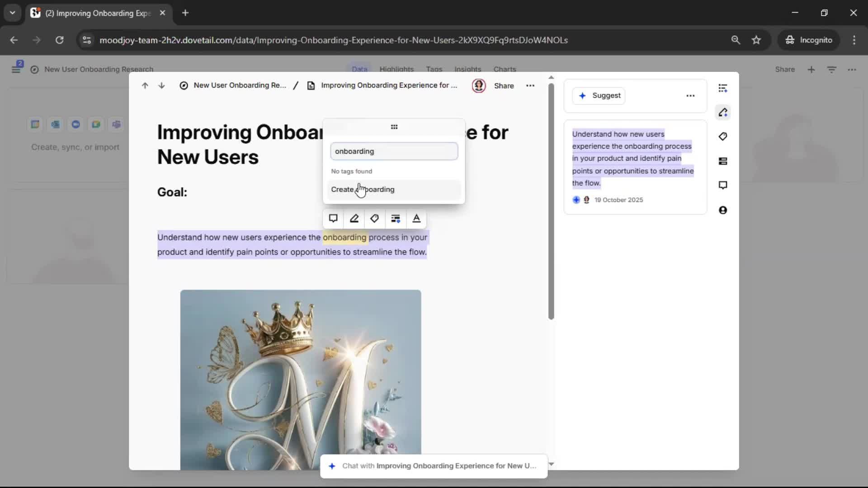Select the highlight pen icon in toolbar
This screenshot has height=488, width=868.
tap(354, 219)
